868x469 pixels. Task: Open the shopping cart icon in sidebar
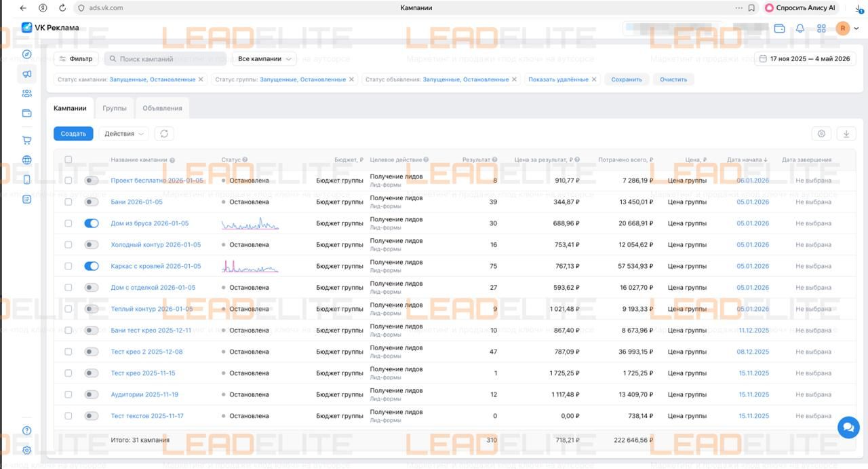[27, 140]
